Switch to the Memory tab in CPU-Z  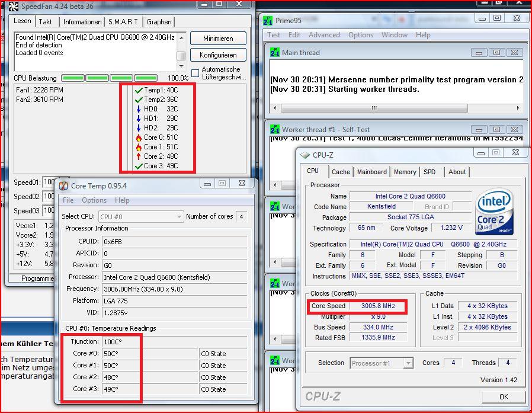(x=405, y=172)
